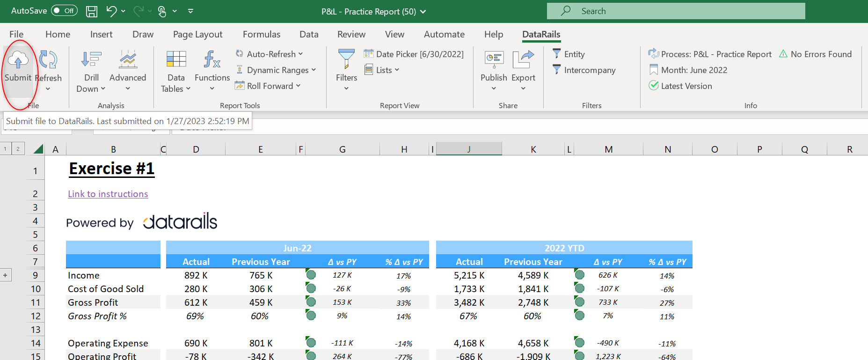
Task: Open the Dynamic Ranges dropdown
Action: point(276,70)
